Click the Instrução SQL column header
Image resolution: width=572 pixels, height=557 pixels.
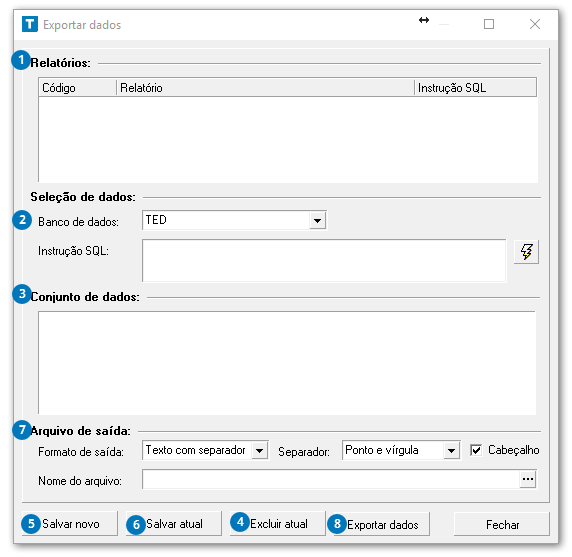[x=475, y=88]
